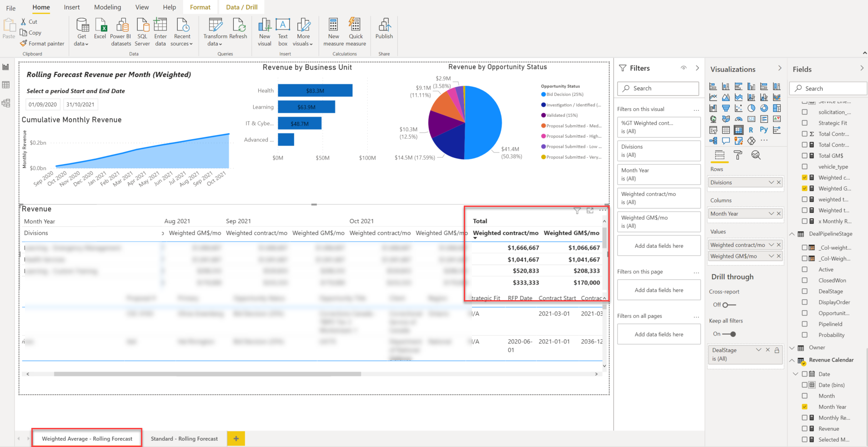868x447 pixels.
Task: Open Get data dropdown arrow
Action: [x=87, y=44]
